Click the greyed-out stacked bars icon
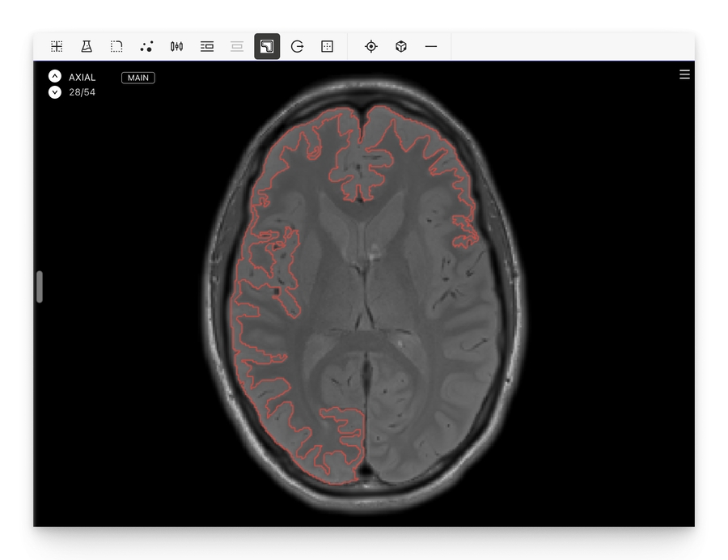This screenshot has height=560, width=728. (x=237, y=47)
